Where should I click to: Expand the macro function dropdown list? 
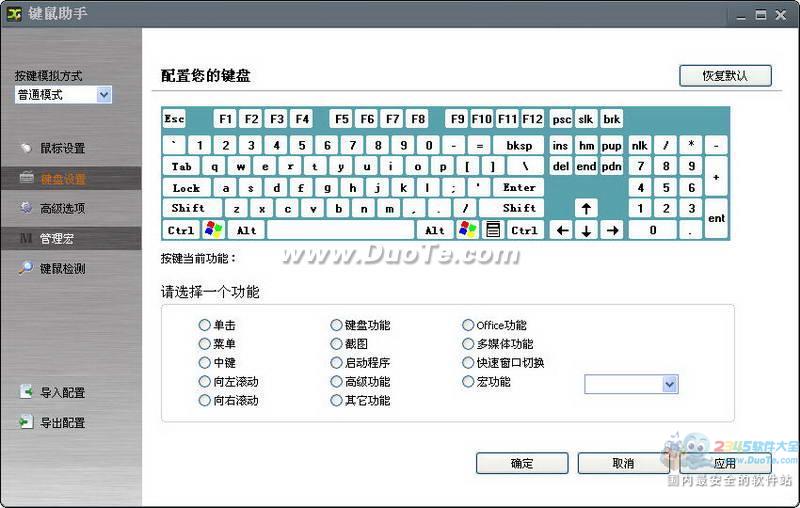(669, 384)
